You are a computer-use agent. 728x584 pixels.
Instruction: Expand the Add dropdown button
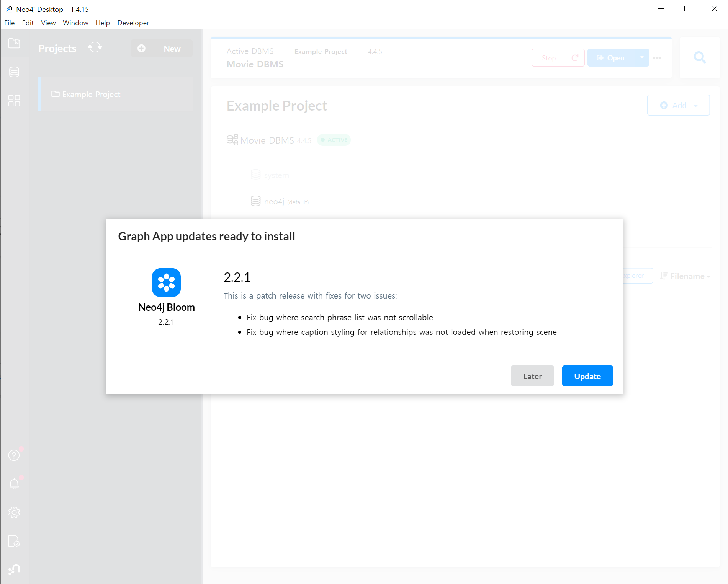pos(679,105)
